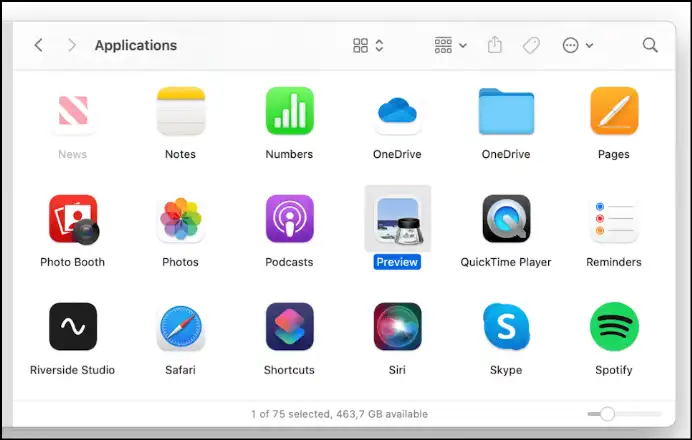
Task: Click the 'Spotify' name label
Action: (x=614, y=370)
